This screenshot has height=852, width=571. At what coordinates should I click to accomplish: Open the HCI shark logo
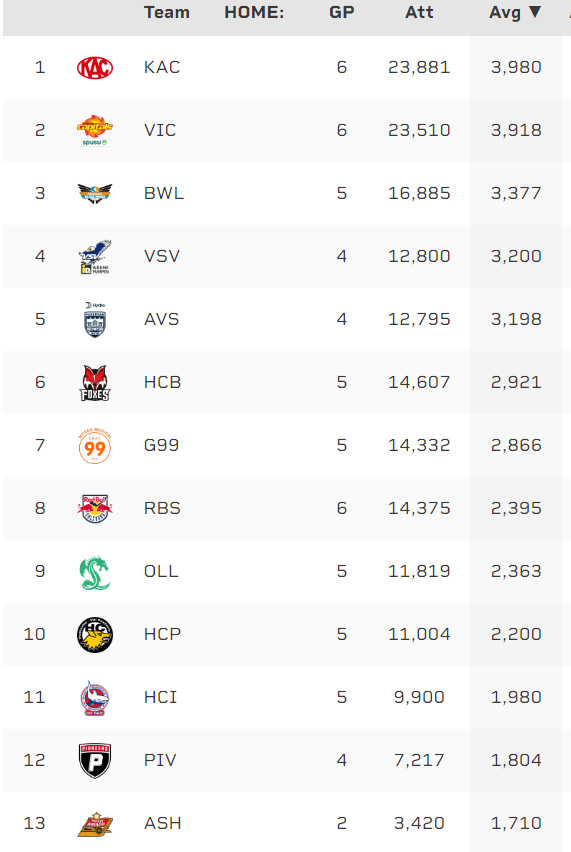[x=95, y=698]
